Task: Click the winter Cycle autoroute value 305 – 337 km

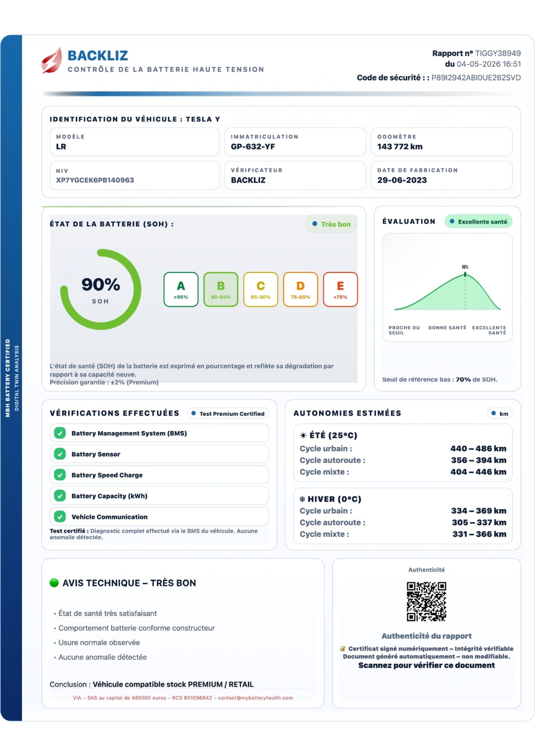Action: click(479, 522)
